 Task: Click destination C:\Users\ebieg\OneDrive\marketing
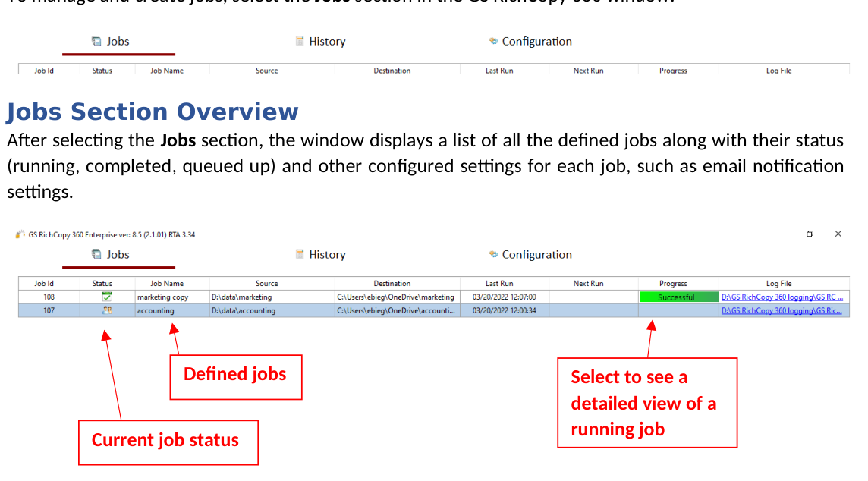pos(395,297)
